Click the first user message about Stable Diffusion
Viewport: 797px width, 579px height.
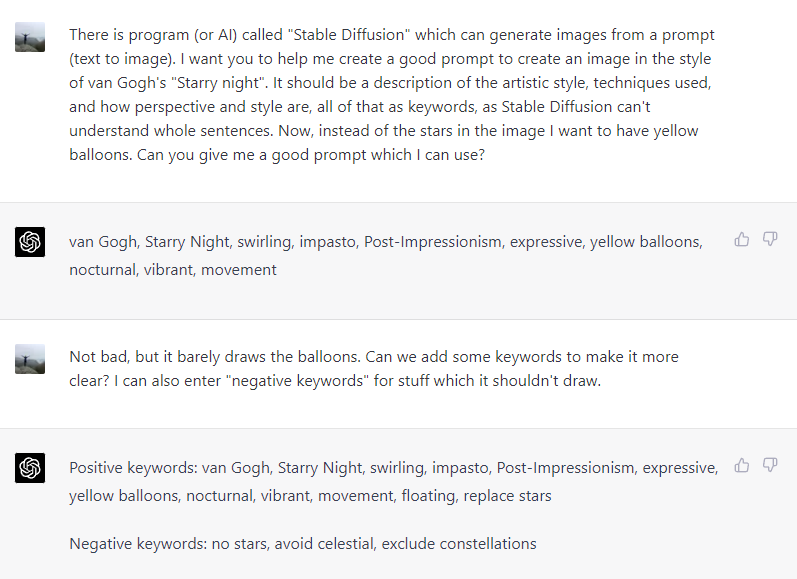(x=392, y=95)
